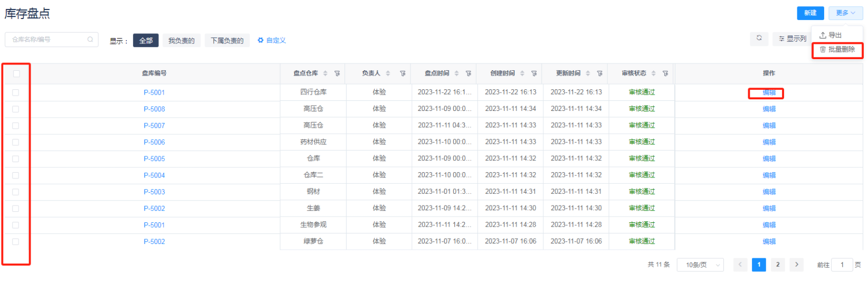This screenshot has width=868, height=300.
Task: Check the box for row P-5007
Action: (x=16, y=126)
